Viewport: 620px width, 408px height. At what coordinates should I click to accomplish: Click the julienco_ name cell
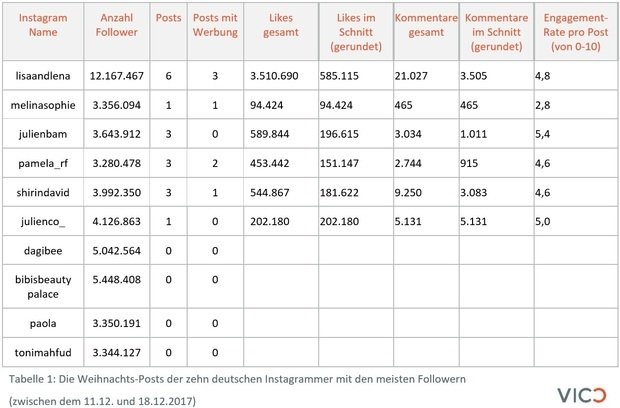[43, 221]
